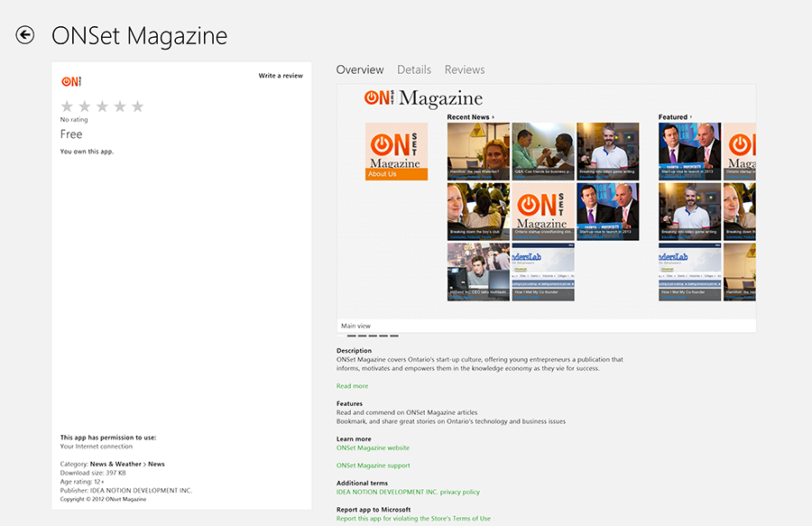This screenshot has height=526, width=812.
Task: Click the Copyright © 2012 ONset Magazine line
Action: click(x=103, y=499)
